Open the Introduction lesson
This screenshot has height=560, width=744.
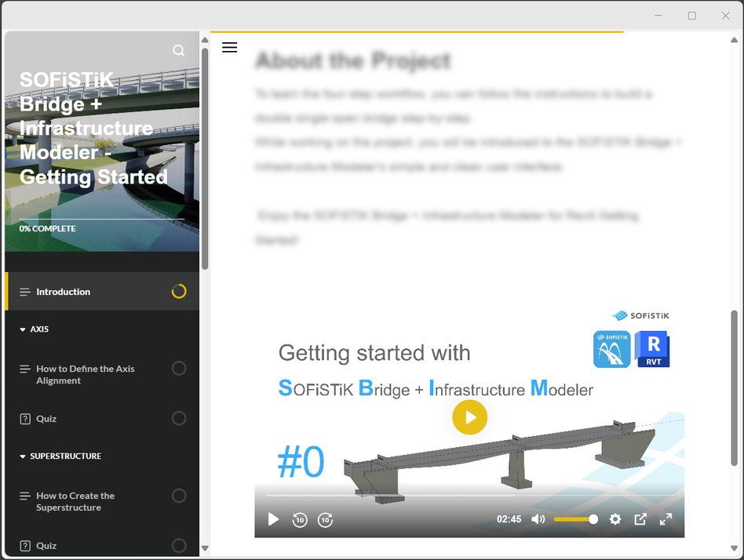pyautogui.click(x=102, y=292)
